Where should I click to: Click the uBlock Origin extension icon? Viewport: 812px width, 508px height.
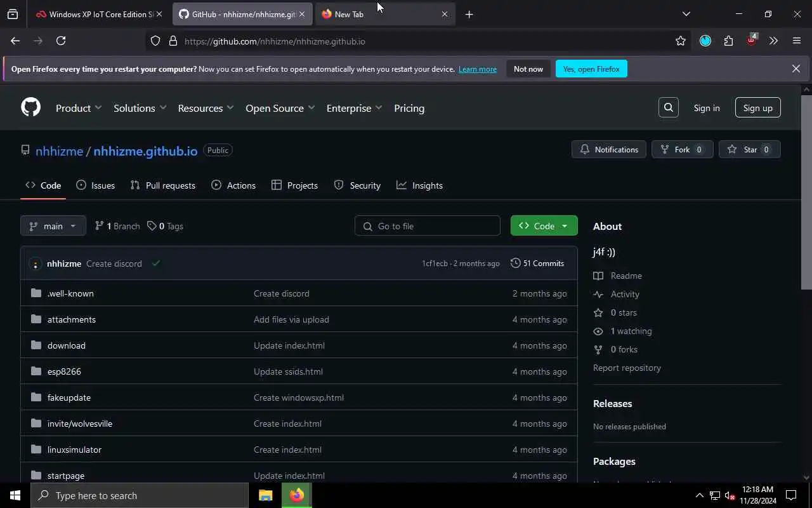point(752,40)
